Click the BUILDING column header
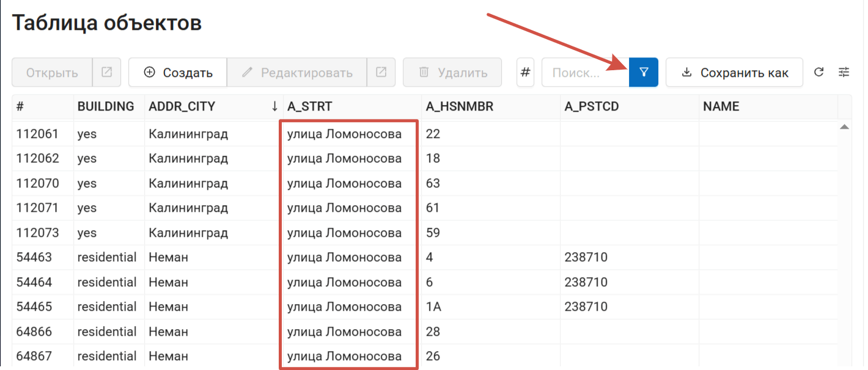This screenshot has width=868, height=370. click(x=106, y=106)
